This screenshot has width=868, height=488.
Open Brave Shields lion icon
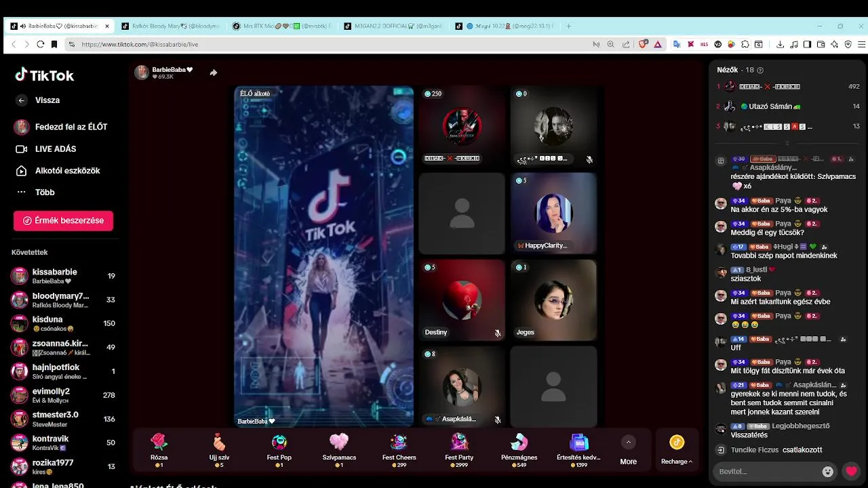pos(644,44)
